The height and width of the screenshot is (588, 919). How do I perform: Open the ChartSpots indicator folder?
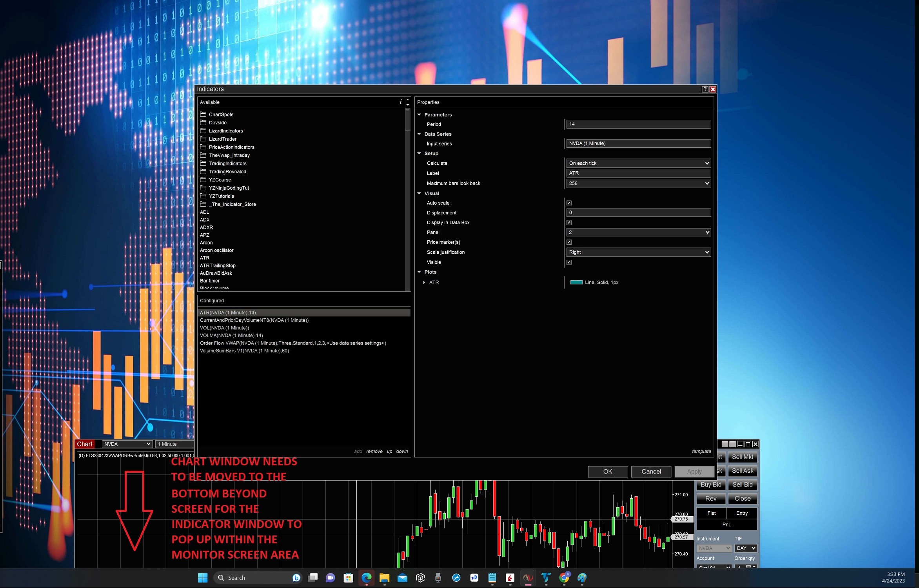221,114
